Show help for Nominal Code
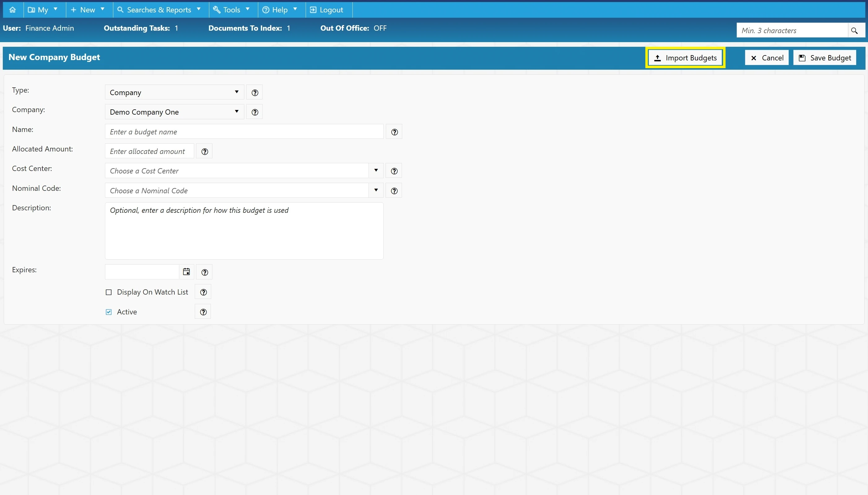Image resolution: width=868 pixels, height=495 pixels. pos(394,191)
